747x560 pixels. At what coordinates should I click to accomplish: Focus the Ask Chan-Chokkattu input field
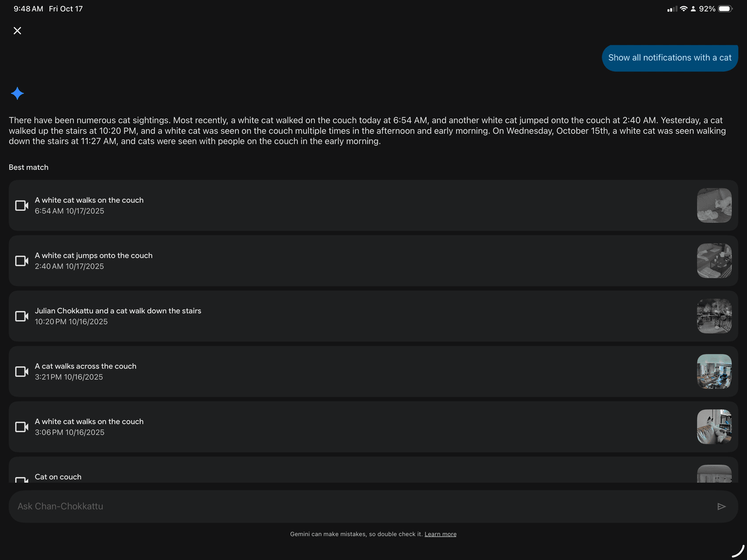(x=359, y=506)
